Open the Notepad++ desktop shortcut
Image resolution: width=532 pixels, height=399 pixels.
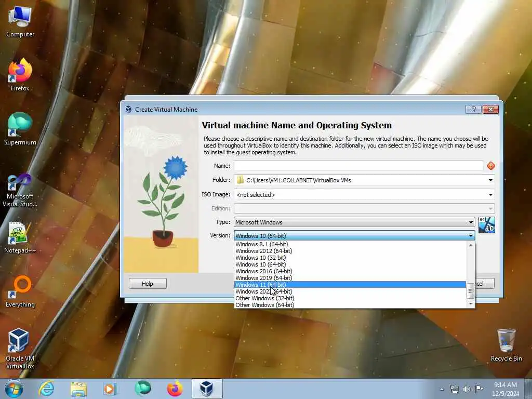point(20,237)
